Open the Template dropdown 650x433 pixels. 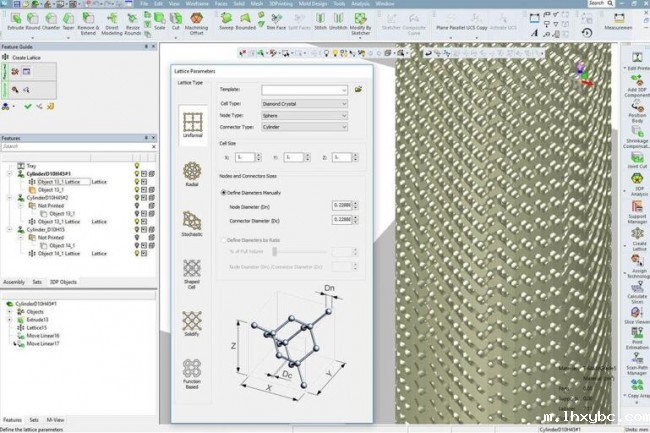(304, 90)
